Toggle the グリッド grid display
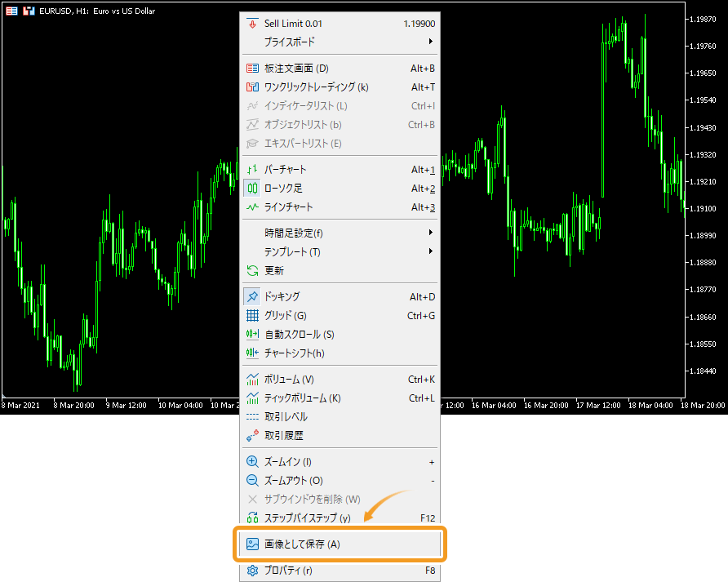The height and width of the screenshot is (582, 728). click(340, 315)
